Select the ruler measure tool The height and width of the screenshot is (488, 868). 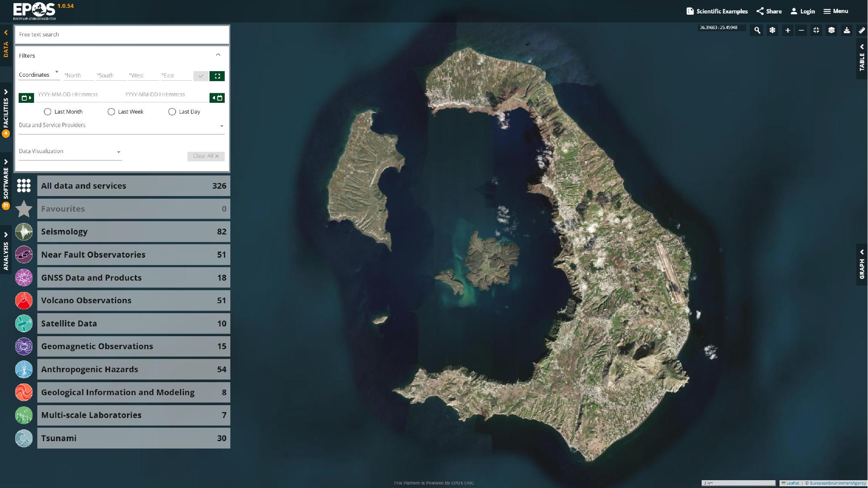click(861, 30)
